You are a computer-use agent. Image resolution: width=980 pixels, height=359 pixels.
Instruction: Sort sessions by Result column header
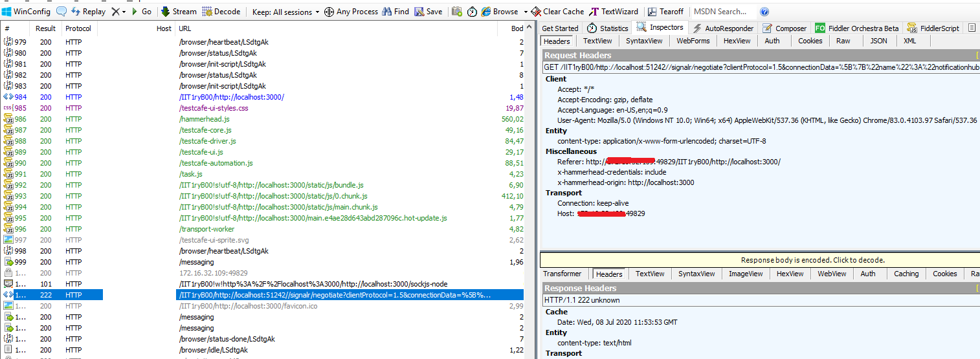[46, 28]
